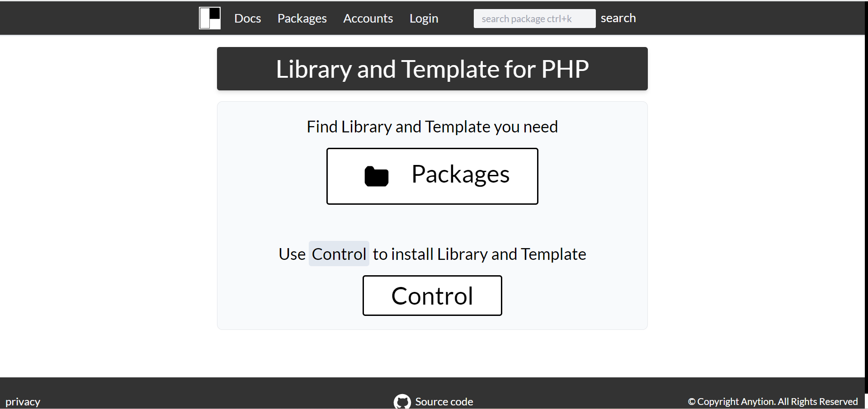Viewport: 868px width, 409px height.
Task: Click the search button
Action: 618,18
